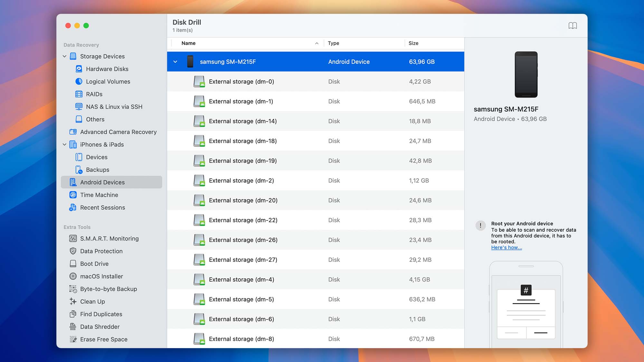The image size is (644, 362).
Task: Click the Boot Drive icon
Action: 73,264
